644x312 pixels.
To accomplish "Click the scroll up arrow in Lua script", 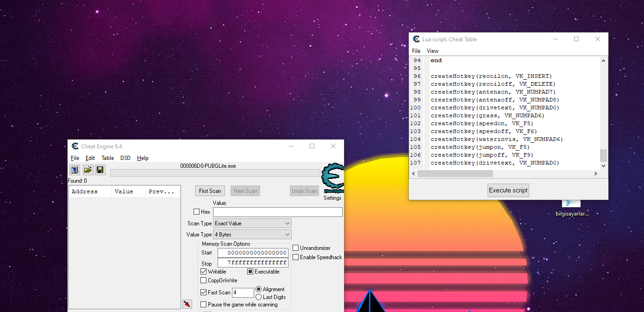I will pos(603,61).
